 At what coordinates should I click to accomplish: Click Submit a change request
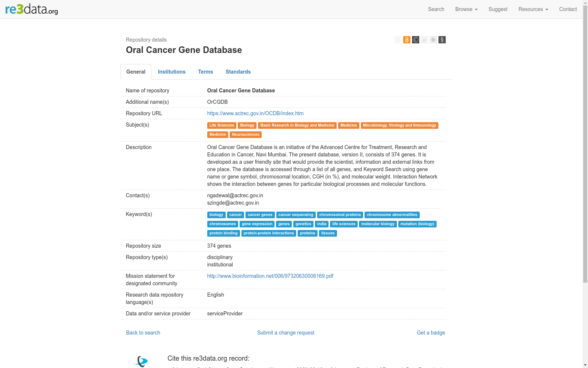click(286, 333)
